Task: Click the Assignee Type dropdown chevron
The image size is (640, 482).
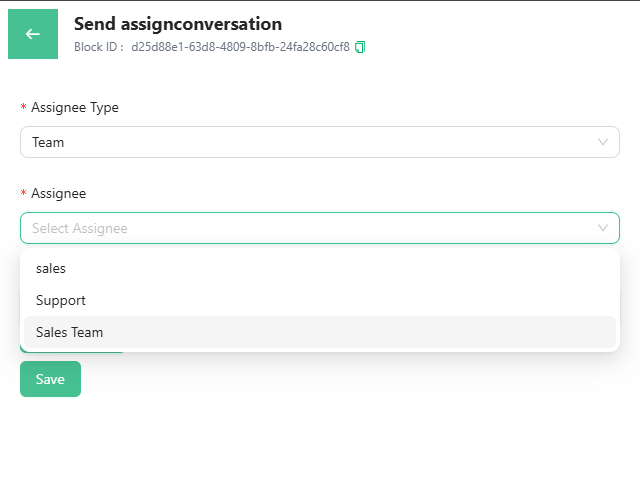Action: point(603,142)
